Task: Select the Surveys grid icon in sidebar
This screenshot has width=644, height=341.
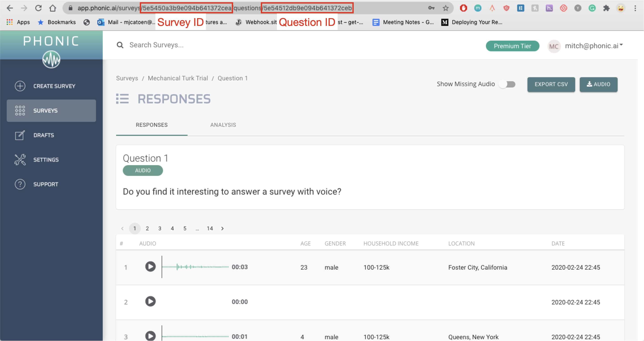Action: (x=20, y=111)
